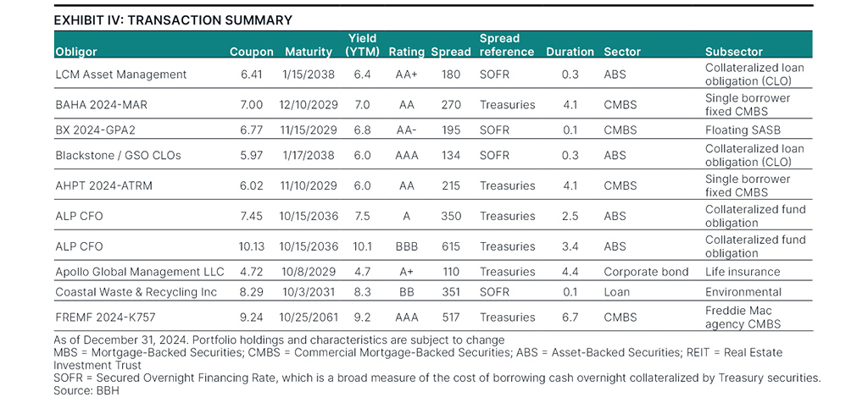Click coupon value 6.77
This screenshot has height=403, width=868.
[x=252, y=130]
